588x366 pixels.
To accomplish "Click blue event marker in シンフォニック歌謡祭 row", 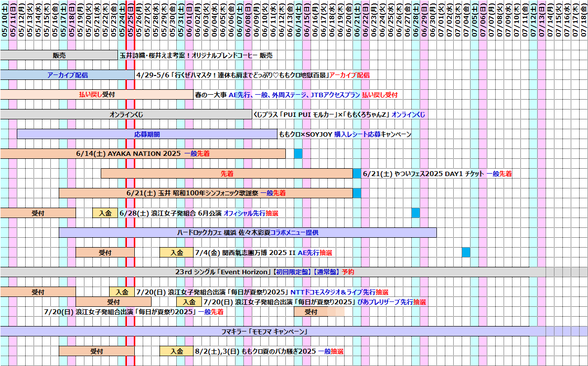I will pyautogui.click(x=357, y=193).
